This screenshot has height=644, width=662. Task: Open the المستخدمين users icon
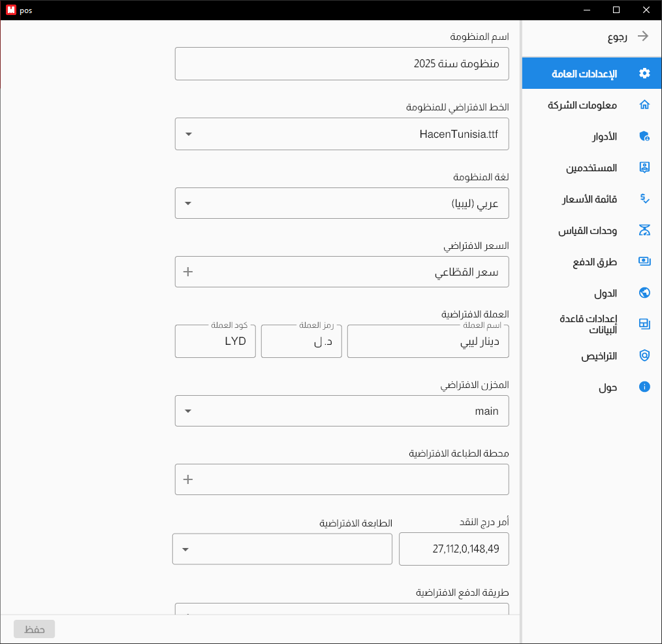pos(644,167)
